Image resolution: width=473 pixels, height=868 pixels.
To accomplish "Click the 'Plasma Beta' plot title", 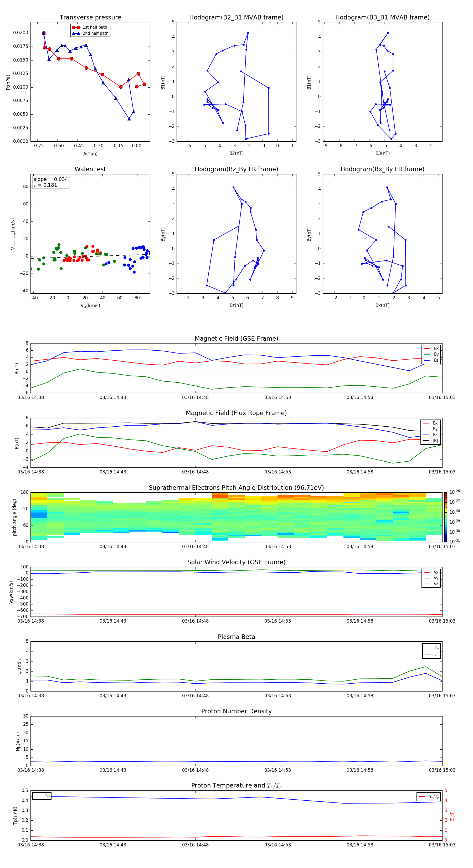I will point(236,637).
